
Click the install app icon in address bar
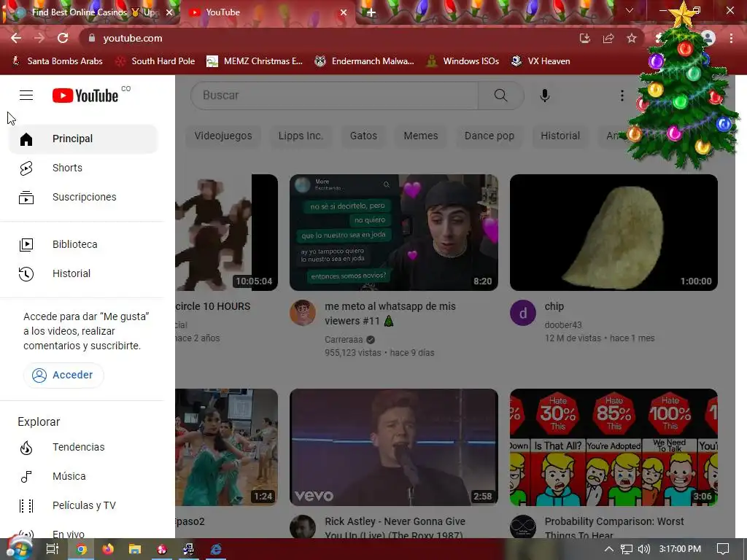pos(584,38)
